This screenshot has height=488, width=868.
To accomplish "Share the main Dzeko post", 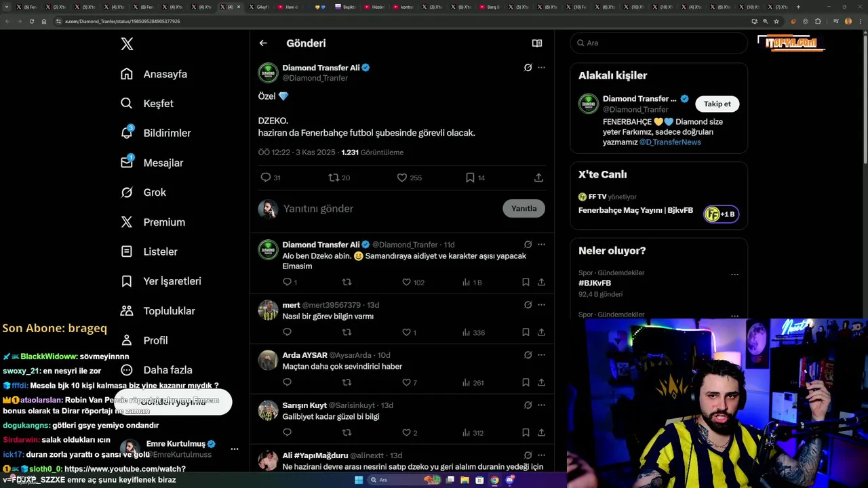I will point(538,178).
